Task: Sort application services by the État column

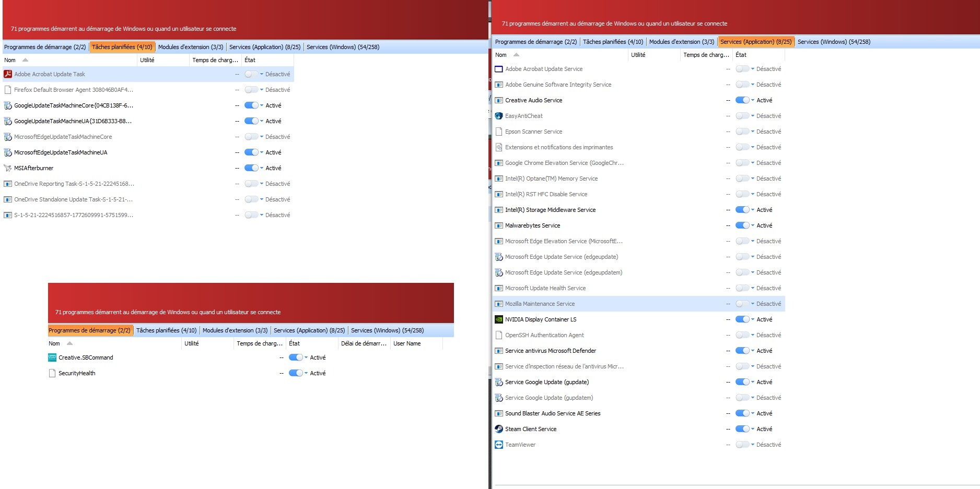Action: pyautogui.click(x=759, y=55)
